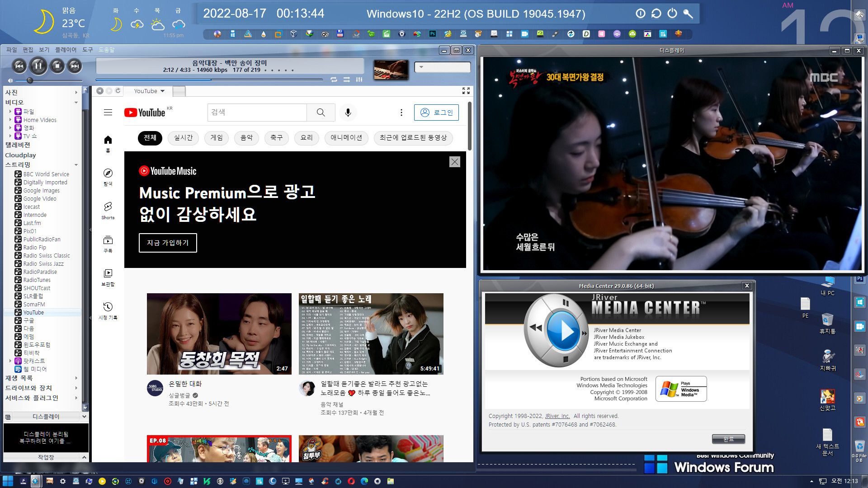Open 일할때 듣기 좋은 노래 video thumbnail

coord(371,334)
